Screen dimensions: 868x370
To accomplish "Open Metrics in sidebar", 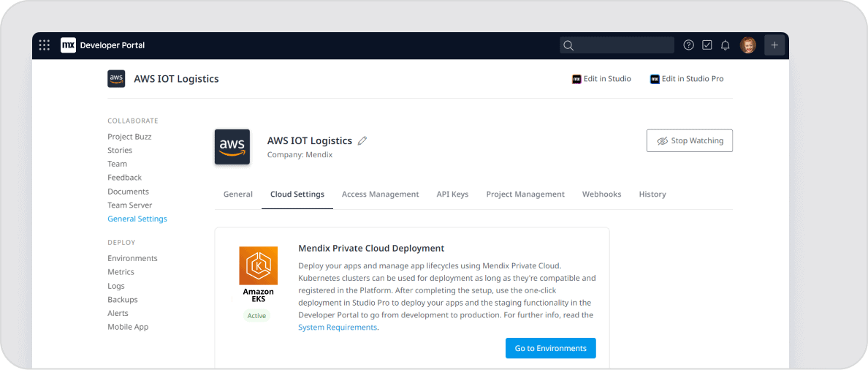I will (121, 272).
